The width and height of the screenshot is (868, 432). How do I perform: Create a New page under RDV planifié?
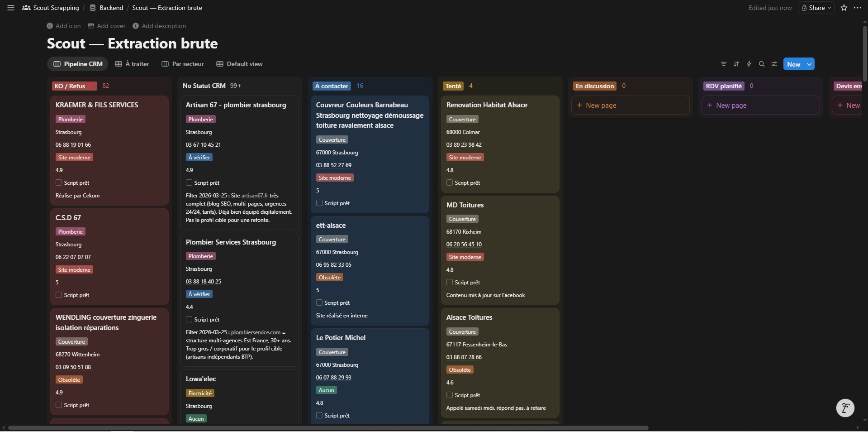(760, 105)
